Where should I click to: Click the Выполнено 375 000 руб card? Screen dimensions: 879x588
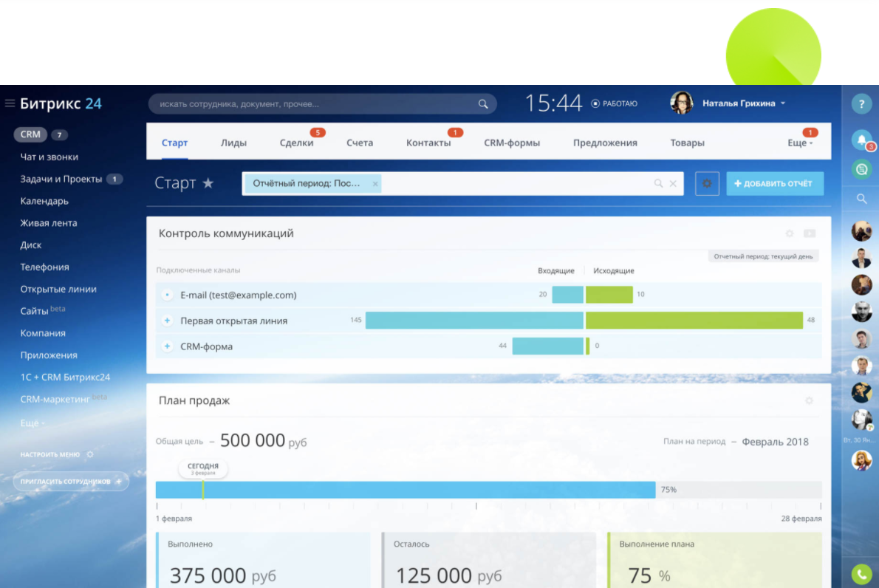(263, 560)
